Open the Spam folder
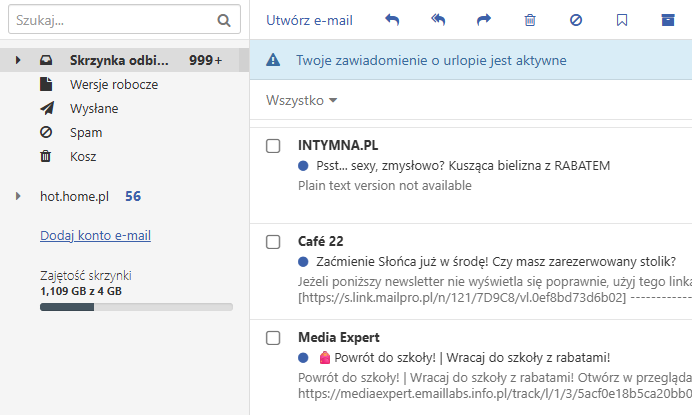The image size is (692, 415). click(x=86, y=132)
